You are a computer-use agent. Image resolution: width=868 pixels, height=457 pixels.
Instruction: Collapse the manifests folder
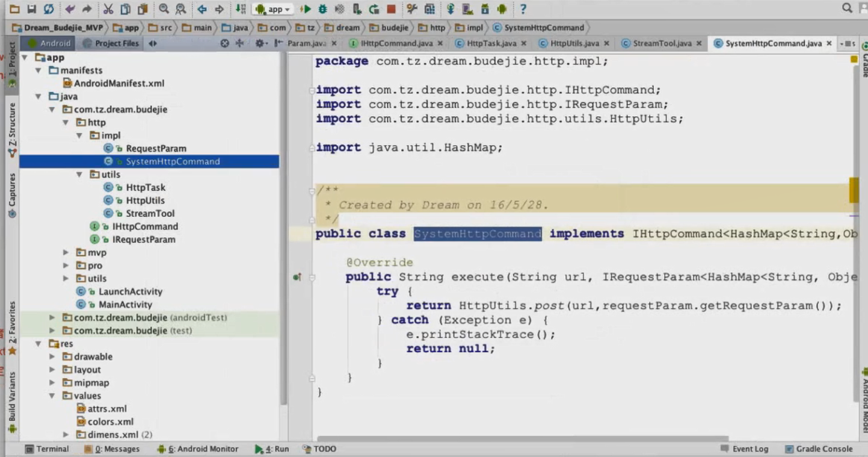click(38, 70)
